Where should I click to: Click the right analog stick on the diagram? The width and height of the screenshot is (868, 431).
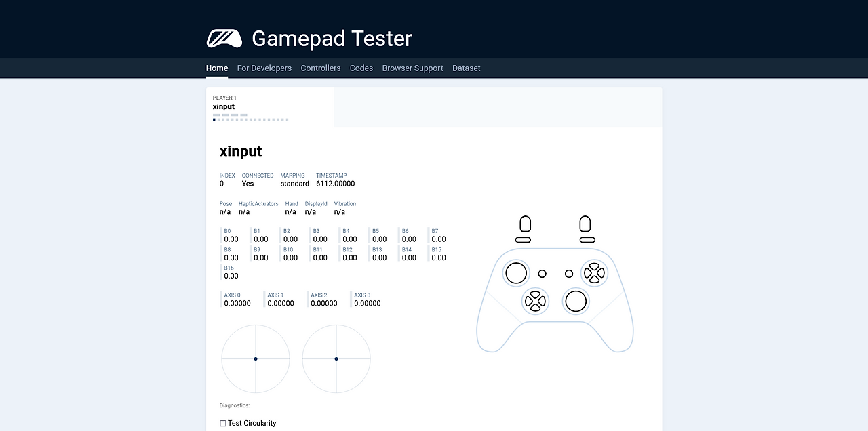576,301
